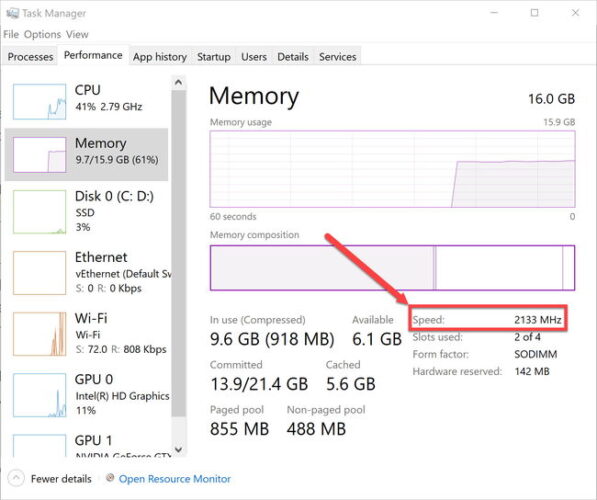597x500 pixels.
Task: Select the Wi-Fi graph thumbnail
Action: [x=39, y=334]
